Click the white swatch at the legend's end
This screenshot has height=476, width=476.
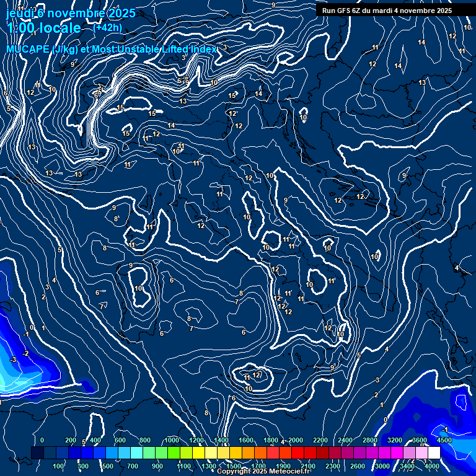tap(434, 452)
